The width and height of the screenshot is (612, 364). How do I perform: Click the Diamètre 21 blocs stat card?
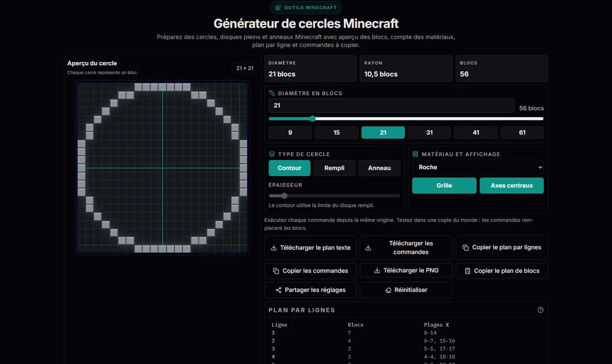click(310, 69)
